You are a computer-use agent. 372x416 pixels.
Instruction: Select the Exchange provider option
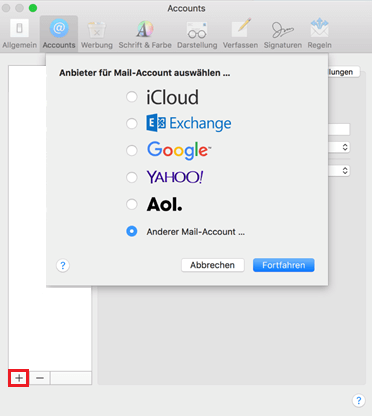pyautogui.click(x=132, y=123)
